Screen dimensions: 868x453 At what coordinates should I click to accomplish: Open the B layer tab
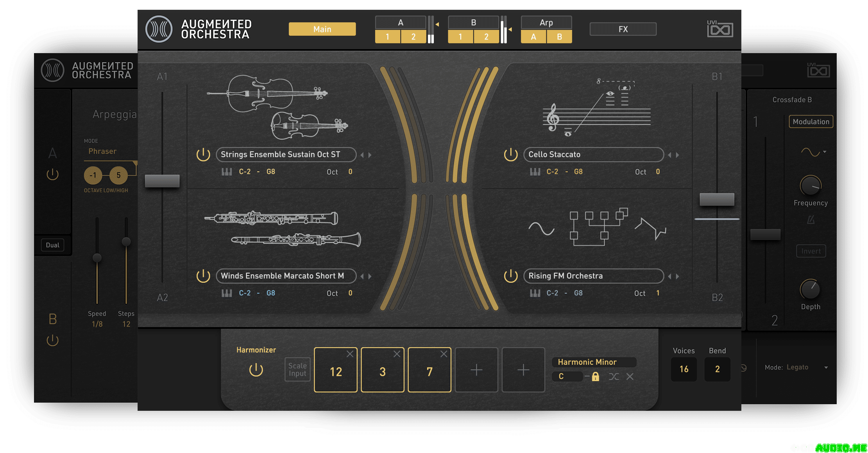(x=473, y=23)
